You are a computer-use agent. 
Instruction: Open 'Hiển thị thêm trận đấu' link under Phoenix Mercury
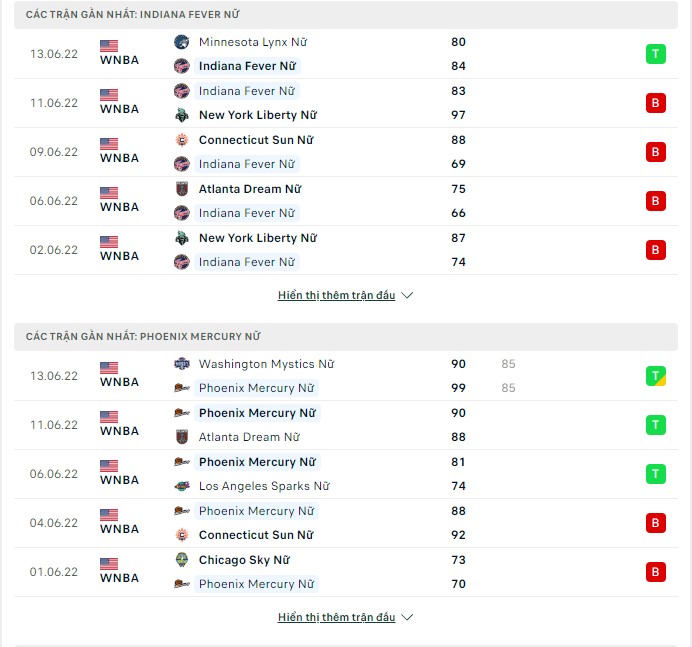336,617
